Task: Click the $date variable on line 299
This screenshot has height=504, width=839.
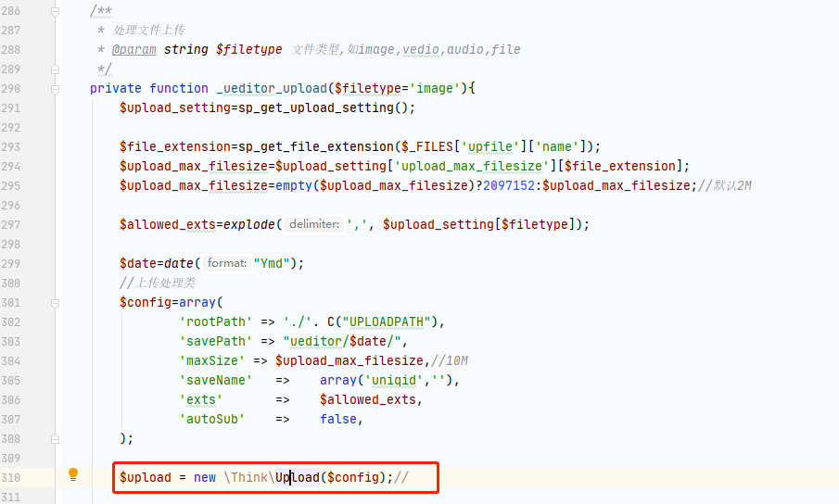Action: point(137,263)
